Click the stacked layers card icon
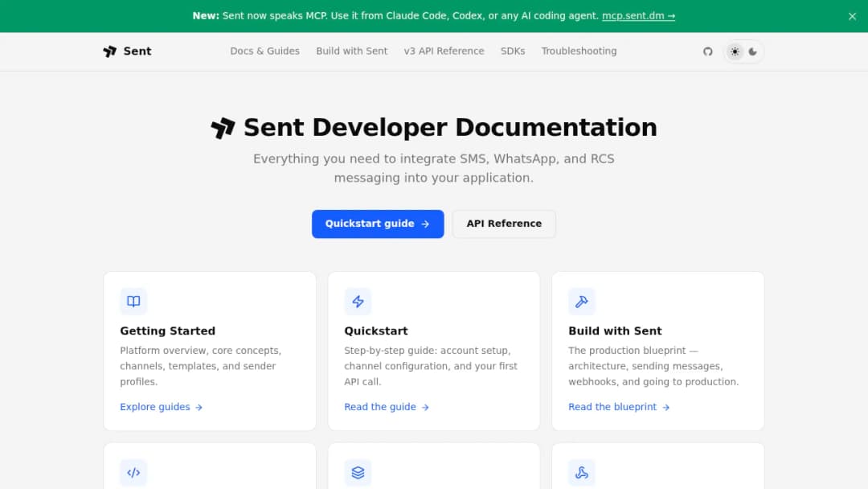The width and height of the screenshot is (868, 489). pyautogui.click(x=358, y=472)
